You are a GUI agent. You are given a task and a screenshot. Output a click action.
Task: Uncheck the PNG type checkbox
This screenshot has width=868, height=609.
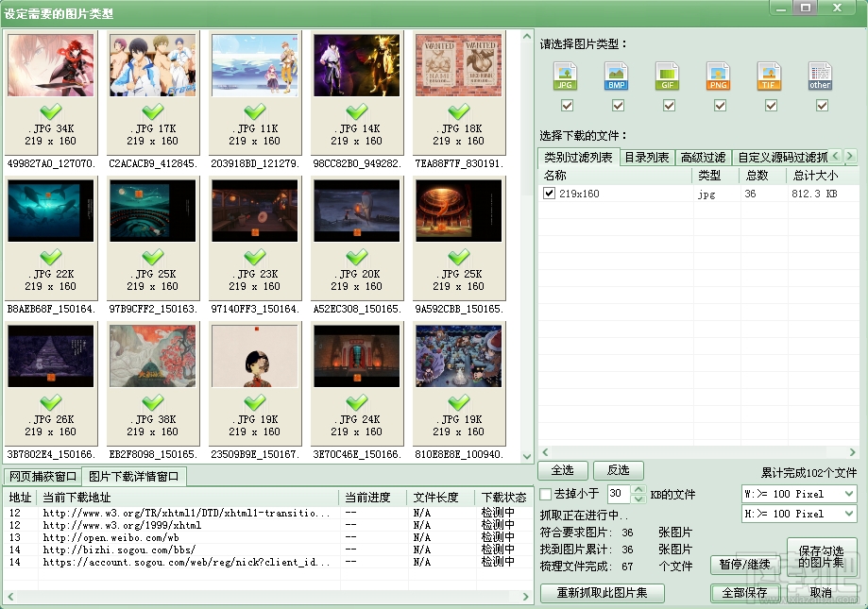719,105
